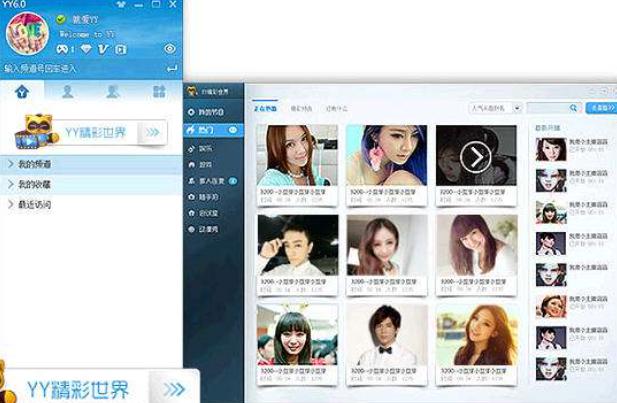Open the app grid tab icon
The height and width of the screenshot is (403, 617).
(x=159, y=92)
